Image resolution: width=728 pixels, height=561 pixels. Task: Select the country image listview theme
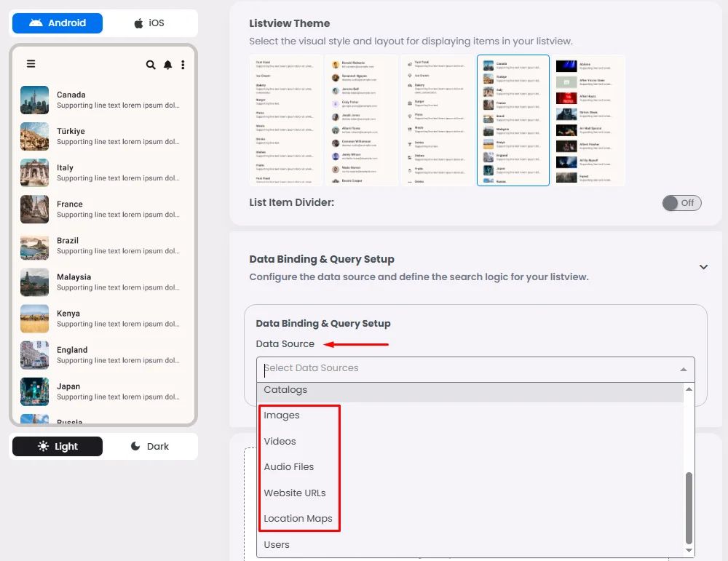513,120
